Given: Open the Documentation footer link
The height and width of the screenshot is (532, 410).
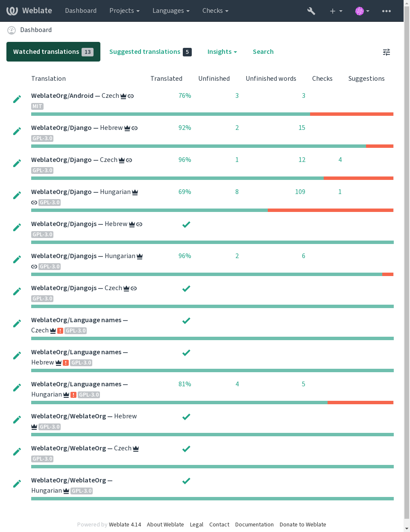Looking at the screenshot, I should pos(255,525).
